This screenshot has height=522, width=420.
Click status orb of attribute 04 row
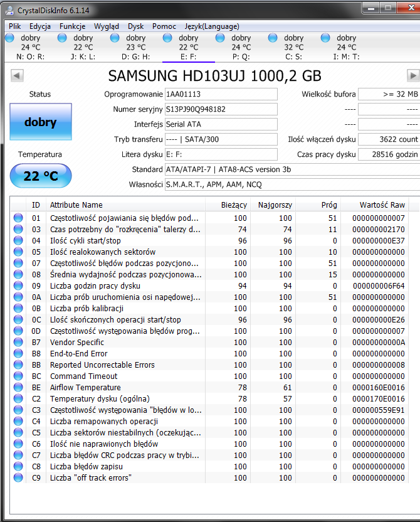click(x=18, y=240)
